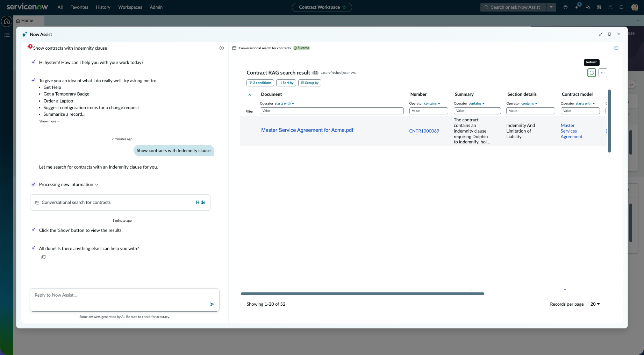
Task: Click the horizontal scrollbar under results table
Action: click(363, 294)
